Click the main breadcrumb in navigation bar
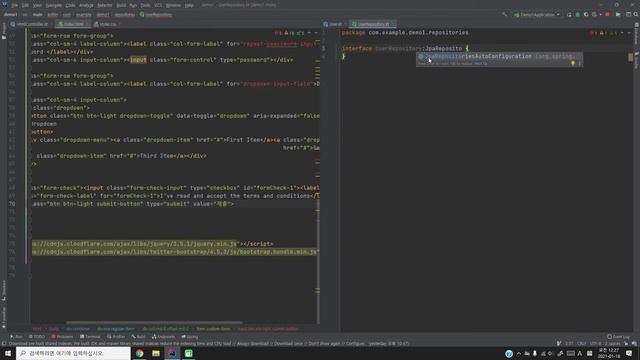The width and height of the screenshot is (640, 360). pyautogui.click(x=38, y=15)
